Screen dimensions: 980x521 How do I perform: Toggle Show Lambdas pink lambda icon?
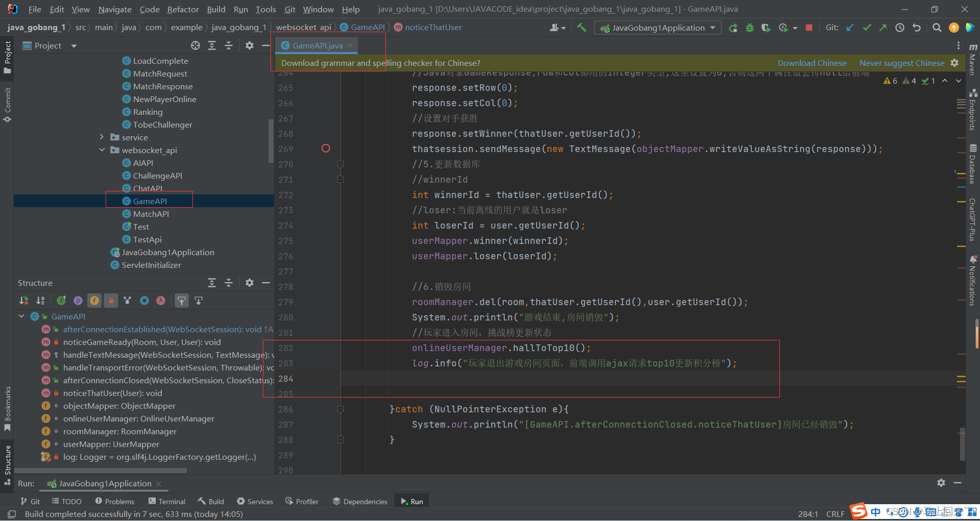161,301
